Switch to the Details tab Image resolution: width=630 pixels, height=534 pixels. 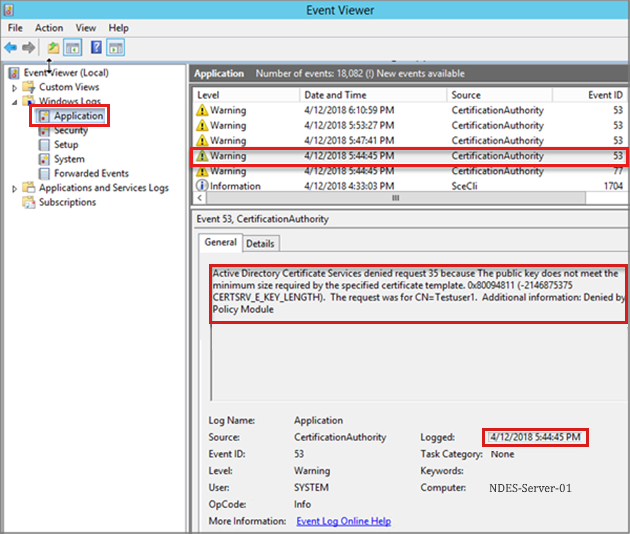pyautogui.click(x=260, y=243)
